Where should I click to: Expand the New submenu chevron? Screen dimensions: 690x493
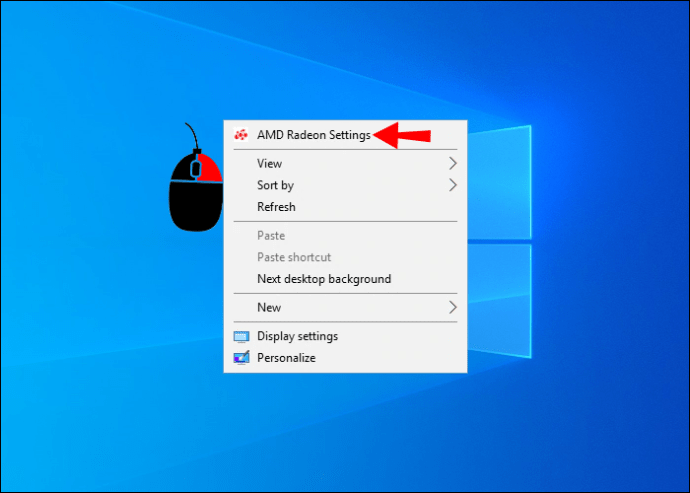[x=453, y=307]
